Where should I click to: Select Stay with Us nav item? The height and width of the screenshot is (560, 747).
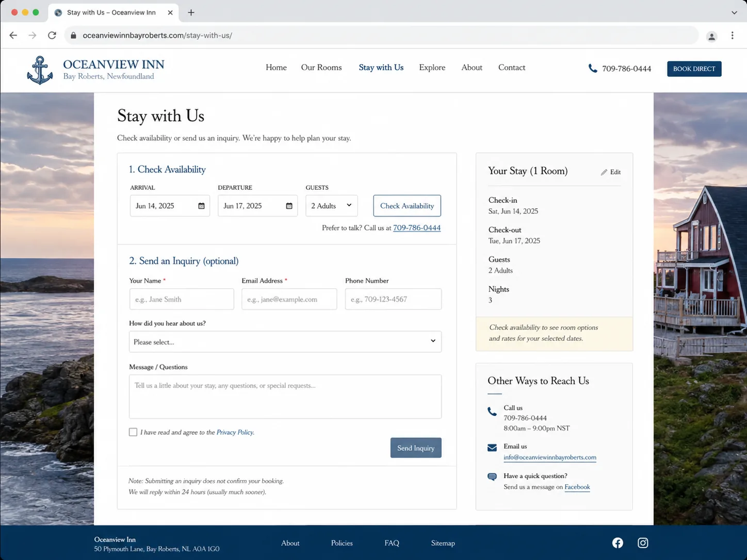pyautogui.click(x=381, y=68)
